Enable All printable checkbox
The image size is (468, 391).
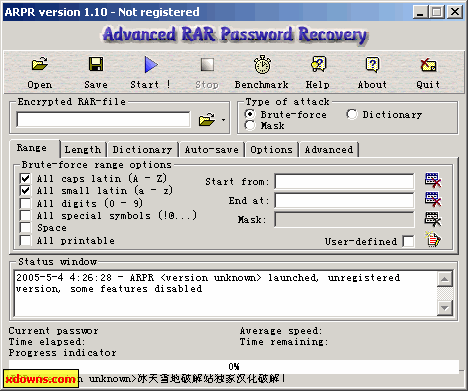[25, 240]
